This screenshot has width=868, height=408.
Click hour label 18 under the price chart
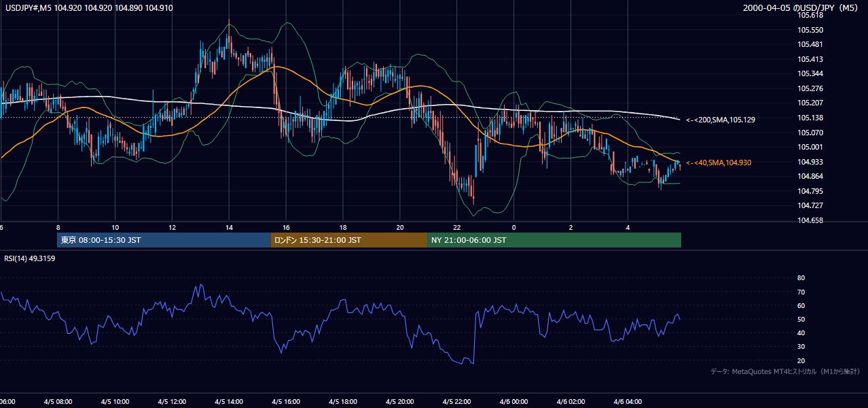coord(343,227)
